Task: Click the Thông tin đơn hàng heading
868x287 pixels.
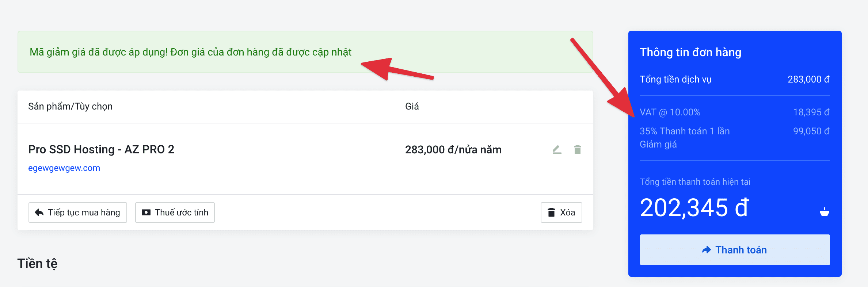Action: (690, 52)
